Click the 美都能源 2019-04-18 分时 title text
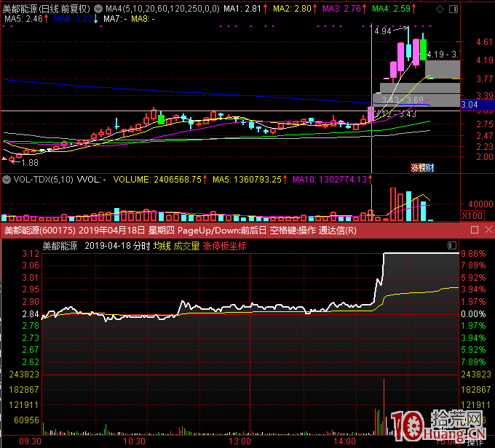The image size is (495, 448). coord(96,246)
